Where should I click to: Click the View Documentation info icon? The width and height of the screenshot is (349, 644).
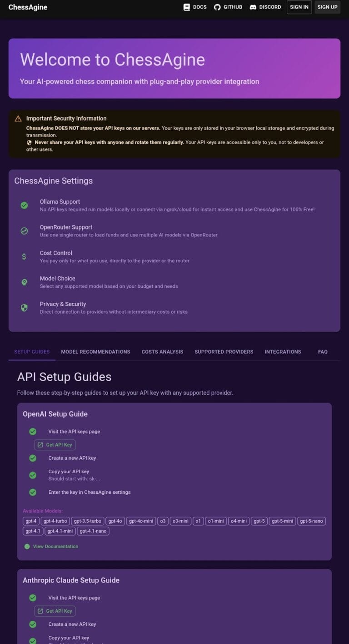[27, 546]
